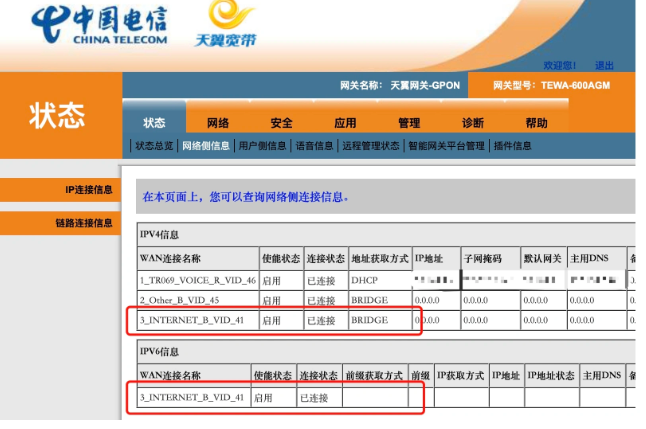Select IP连接信息 in the left sidebar
The image size is (646, 429).
tap(89, 189)
